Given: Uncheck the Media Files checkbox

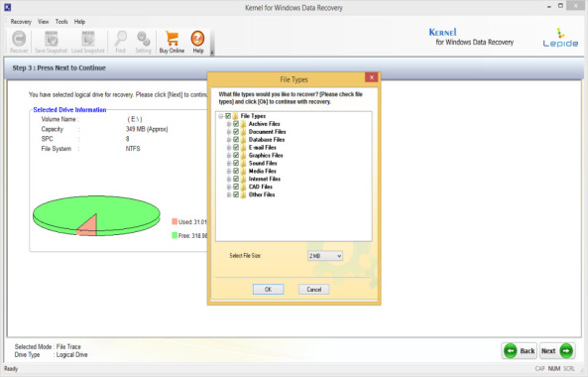Looking at the screenshot, I should [x=236, y=171].
